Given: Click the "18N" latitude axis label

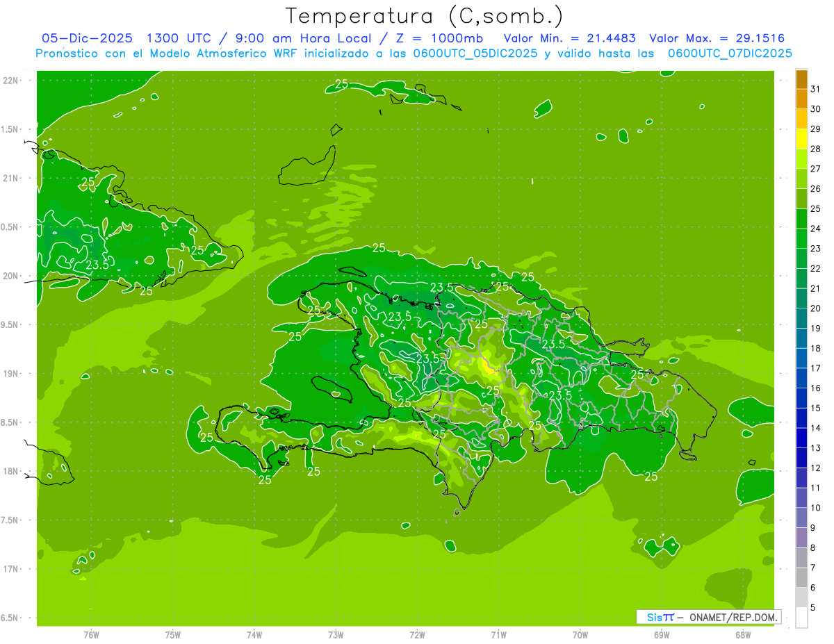Looking at the screenshot, I should 11,471.
